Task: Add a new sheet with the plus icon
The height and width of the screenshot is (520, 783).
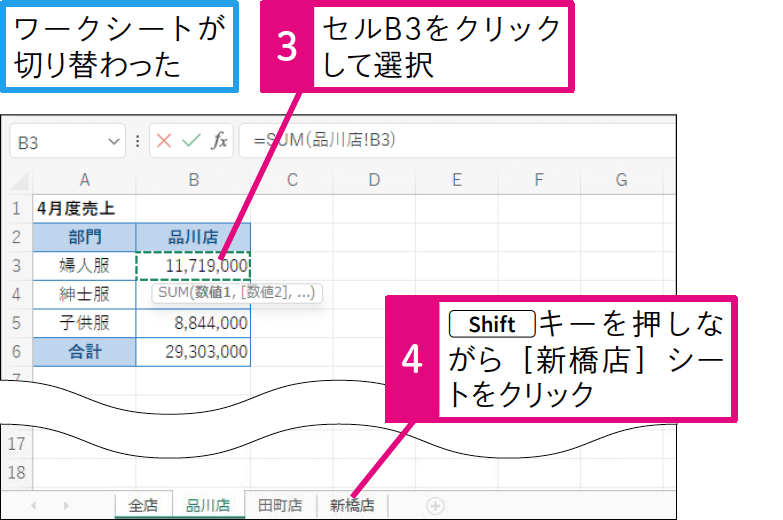Action: [x=435, y=506]
